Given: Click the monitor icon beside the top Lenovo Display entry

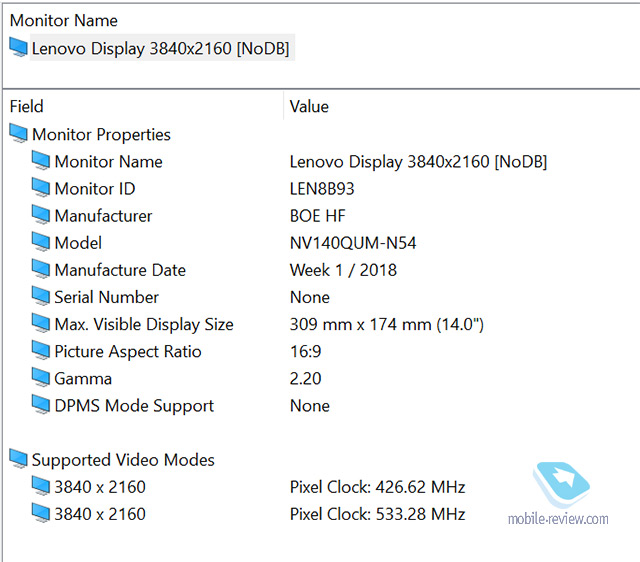Looking at the screenshot, I should (x=18, y=47).
